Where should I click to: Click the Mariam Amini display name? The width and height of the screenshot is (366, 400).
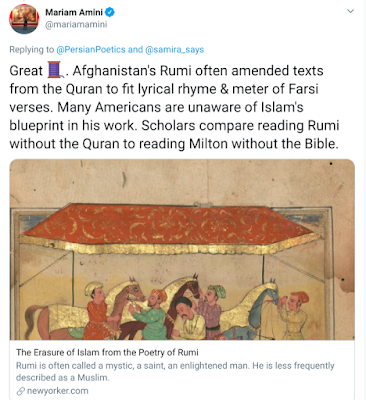point(74,12)
